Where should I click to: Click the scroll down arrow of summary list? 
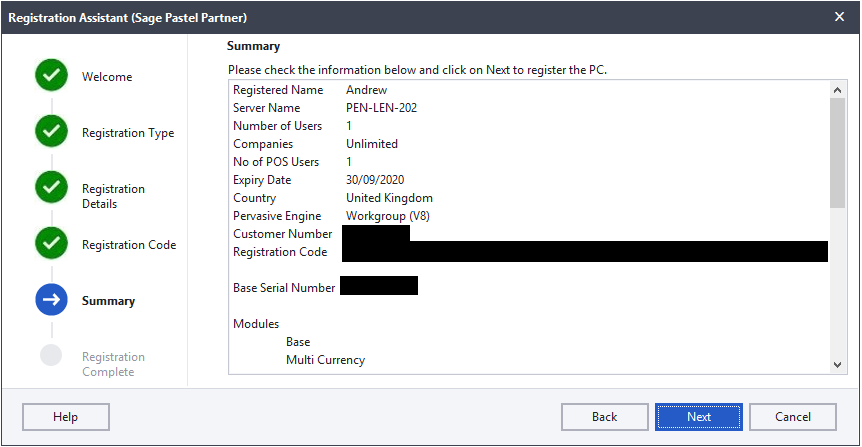click(837, 365)
